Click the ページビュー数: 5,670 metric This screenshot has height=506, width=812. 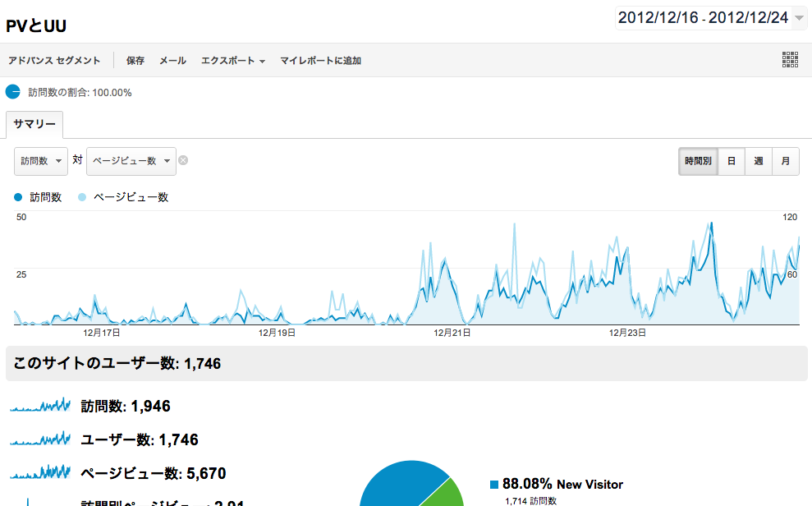tap(154, 473)
